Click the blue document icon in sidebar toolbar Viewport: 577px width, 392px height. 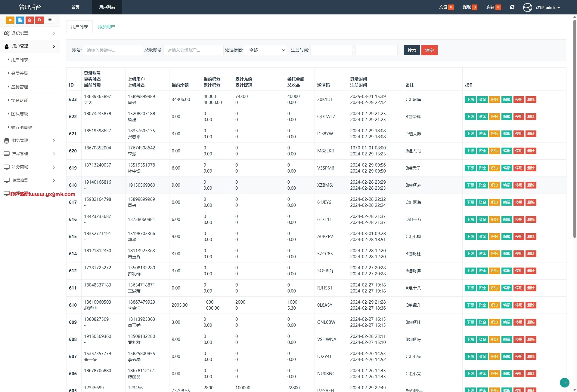tap(20, 20)
